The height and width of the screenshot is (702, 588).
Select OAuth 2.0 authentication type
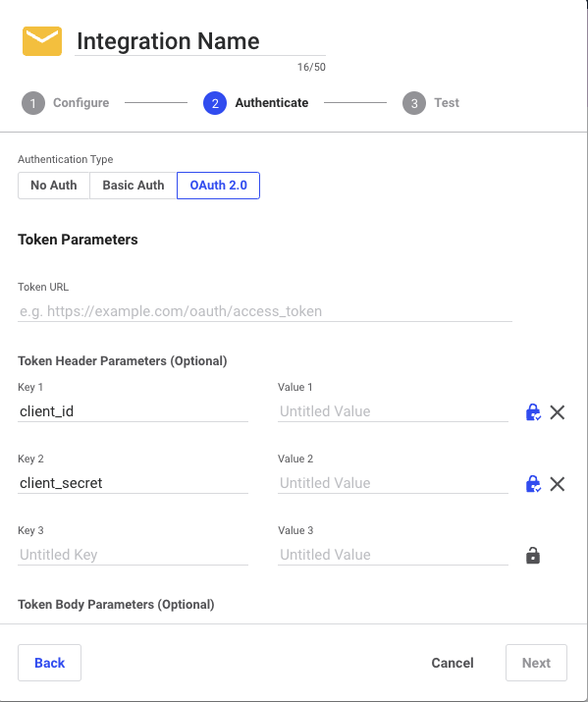click(218, 186)
